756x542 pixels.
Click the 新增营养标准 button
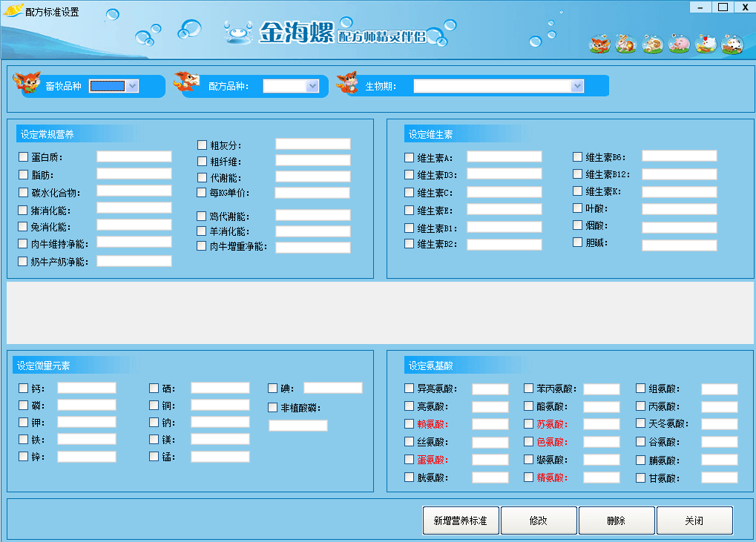[x=461, y=520]
